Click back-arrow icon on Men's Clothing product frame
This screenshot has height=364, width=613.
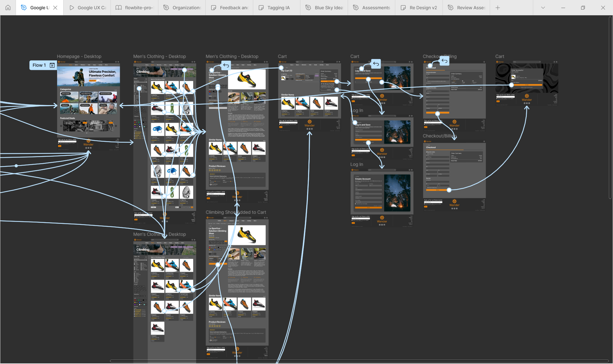click(x=226, y=65)
